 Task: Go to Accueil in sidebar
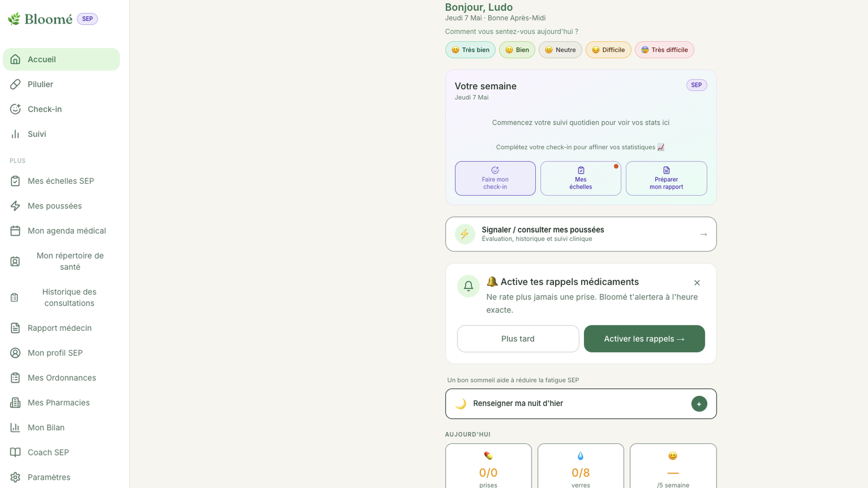point(61,59)
